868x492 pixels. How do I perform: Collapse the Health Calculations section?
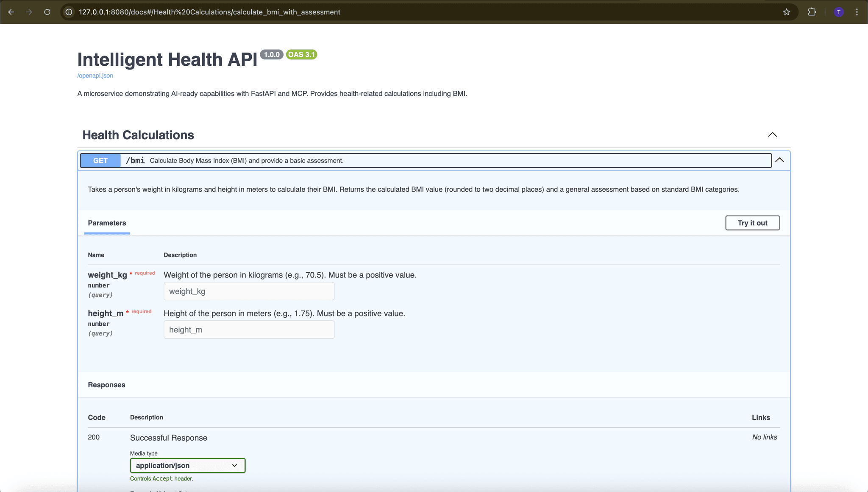[772, 134]
